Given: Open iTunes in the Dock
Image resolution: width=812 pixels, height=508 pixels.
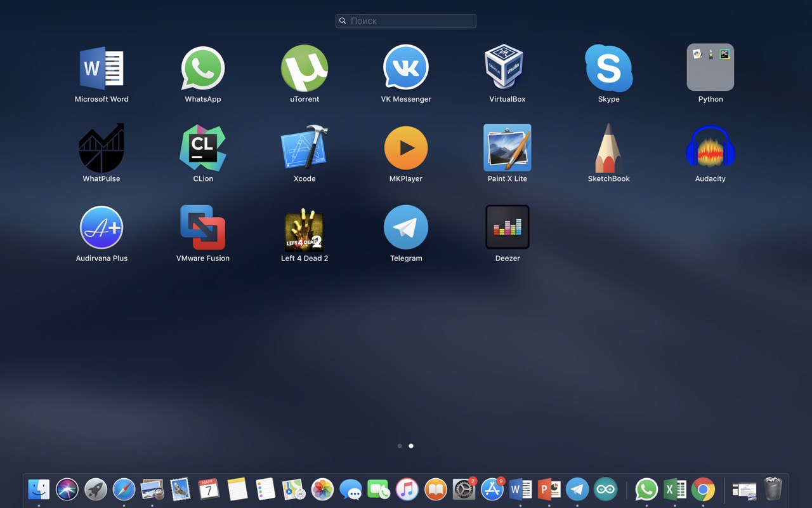Looking at the screenshot, I should [407, 489].
